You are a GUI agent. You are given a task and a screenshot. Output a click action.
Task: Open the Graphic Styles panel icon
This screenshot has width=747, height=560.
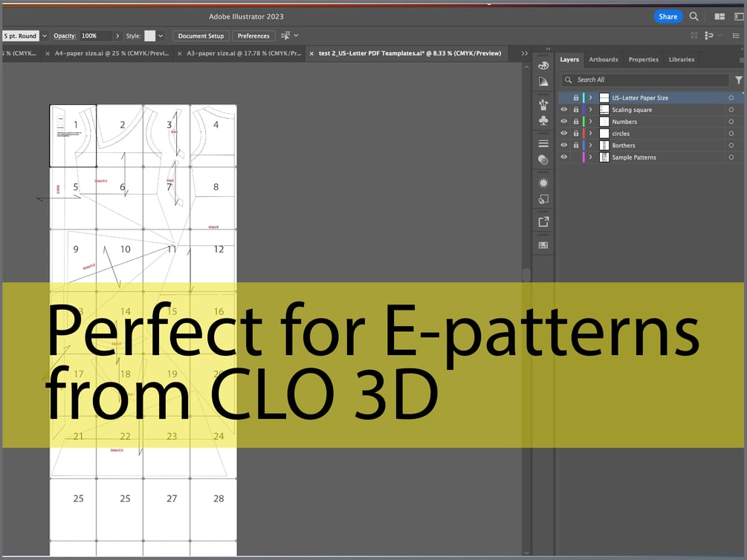543,199
